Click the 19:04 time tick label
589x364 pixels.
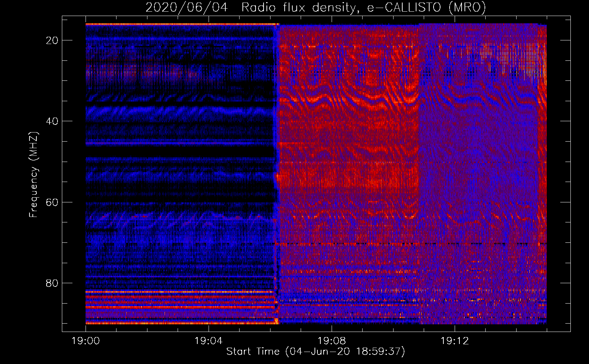pos(209,341)
